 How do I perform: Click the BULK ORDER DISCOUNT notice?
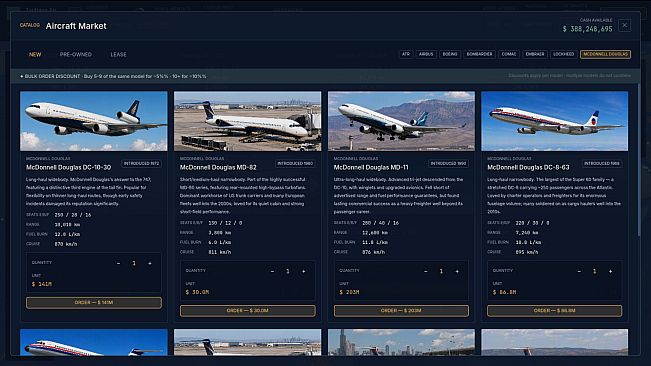(113, 76)
